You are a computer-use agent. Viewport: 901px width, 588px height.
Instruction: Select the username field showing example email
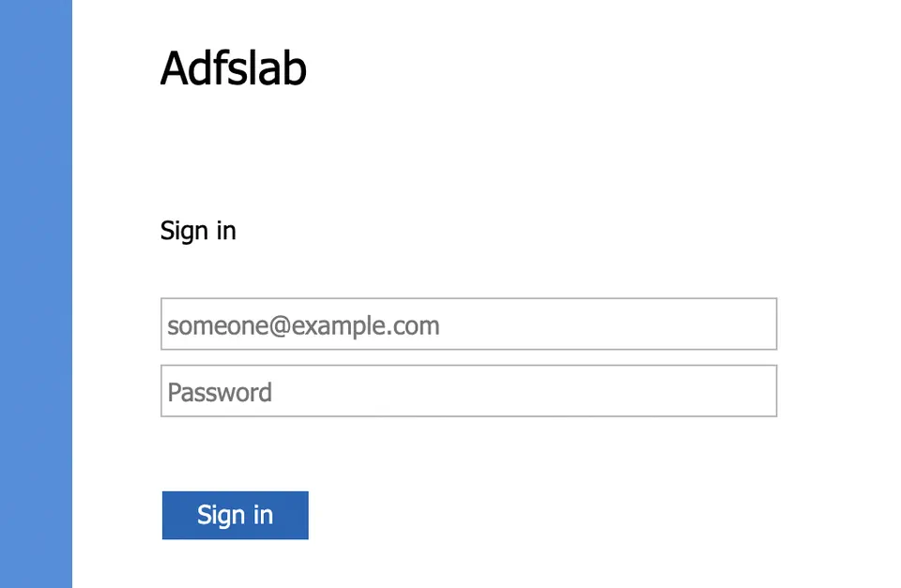[468, 324]
